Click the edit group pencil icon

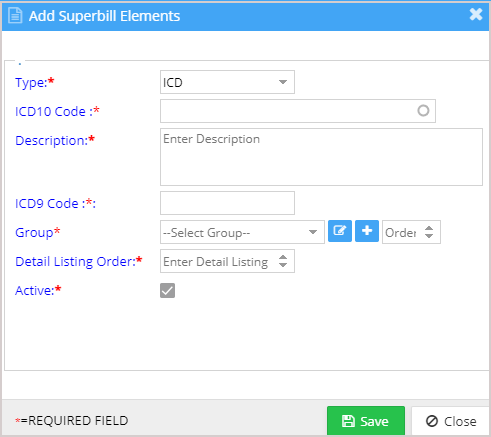pyautogui.click(x=340, y=231)
